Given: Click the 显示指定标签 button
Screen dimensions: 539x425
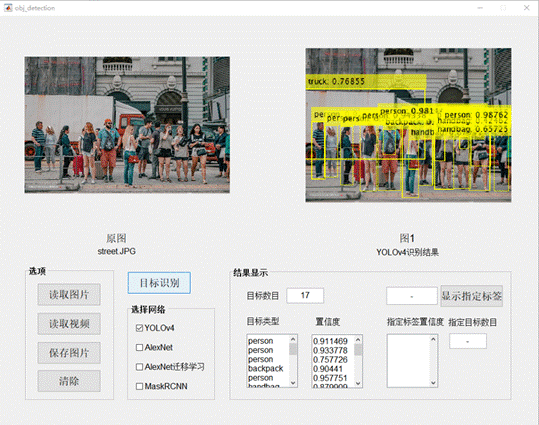Looking at the screenshot, I should (x=472, y=296).
